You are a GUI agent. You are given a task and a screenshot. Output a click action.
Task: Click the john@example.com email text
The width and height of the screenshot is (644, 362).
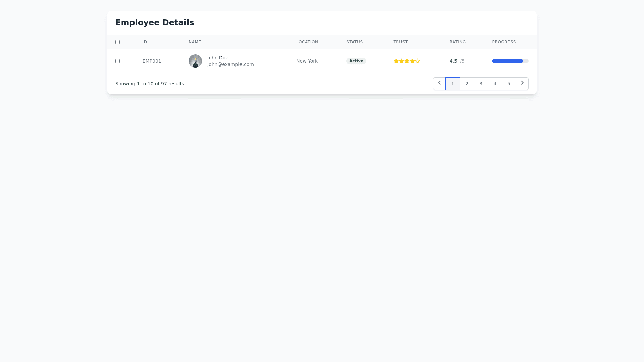tap(230, 64)
